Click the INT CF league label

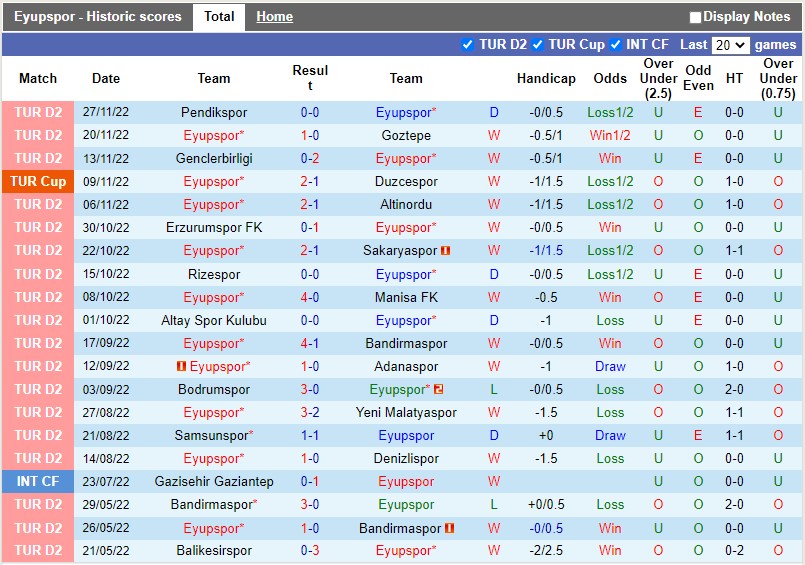pyautogui.click(x=38, y=481)
